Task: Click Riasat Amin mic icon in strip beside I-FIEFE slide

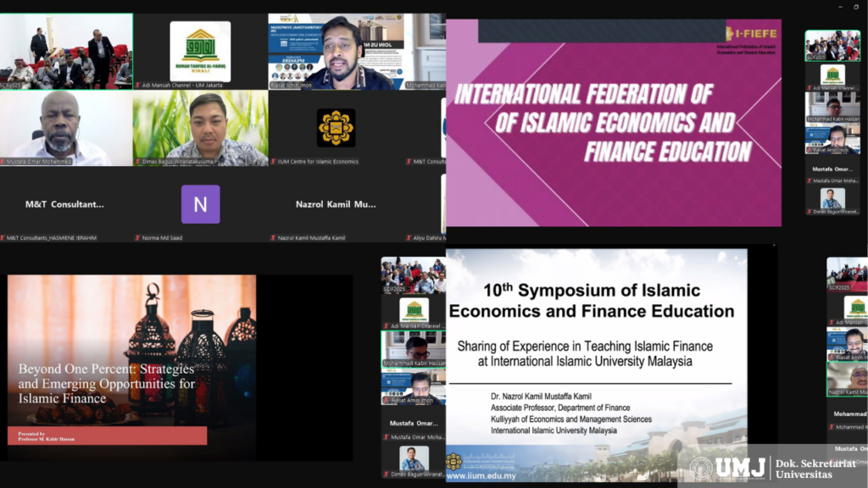Action: [x=810, y=150]
